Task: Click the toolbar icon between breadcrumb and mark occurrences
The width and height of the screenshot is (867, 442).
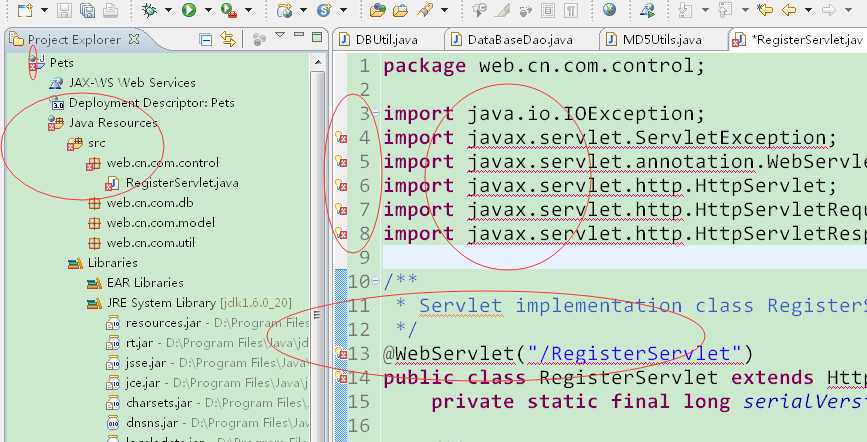Action: (525, 10)
